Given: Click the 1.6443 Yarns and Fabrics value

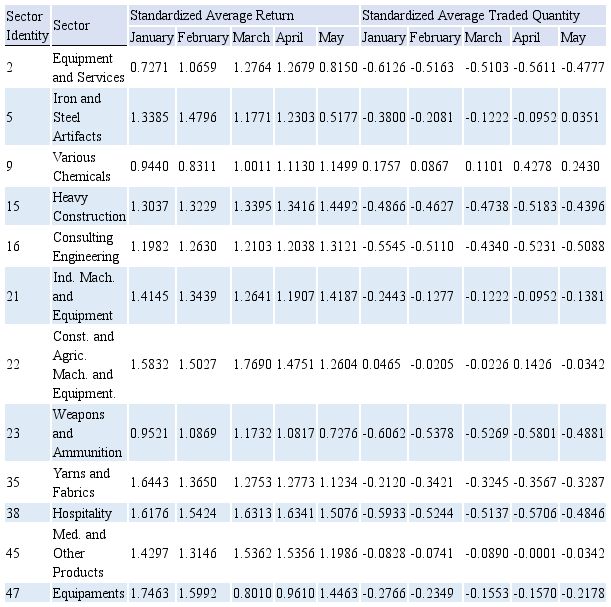Looking at the screenshot, I should tap(150, 483).
